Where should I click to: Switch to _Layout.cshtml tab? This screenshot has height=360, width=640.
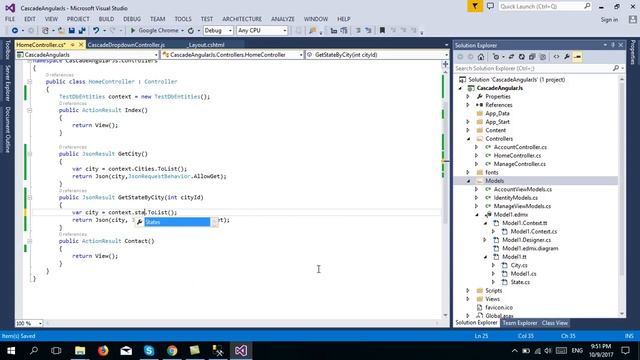click(x=206, y=45)
